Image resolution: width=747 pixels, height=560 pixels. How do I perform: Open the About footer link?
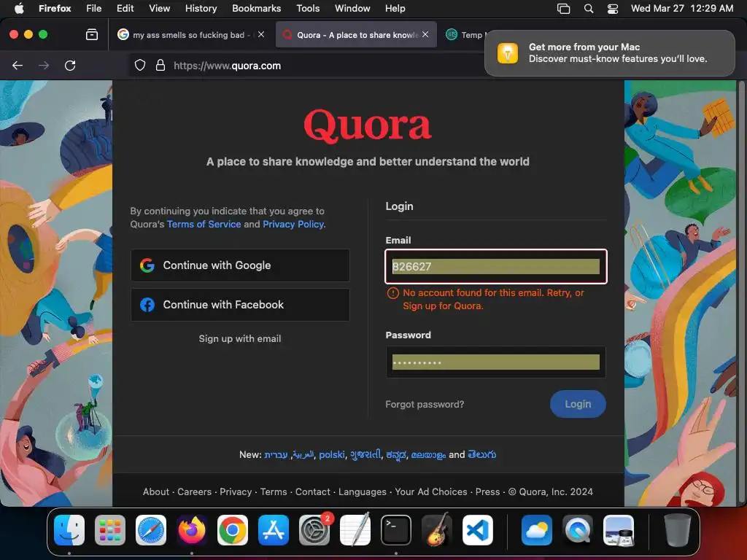[156, 492]
